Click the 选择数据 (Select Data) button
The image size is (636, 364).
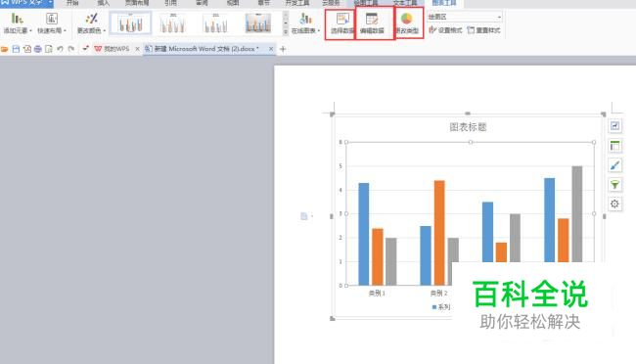coord(341,23)
